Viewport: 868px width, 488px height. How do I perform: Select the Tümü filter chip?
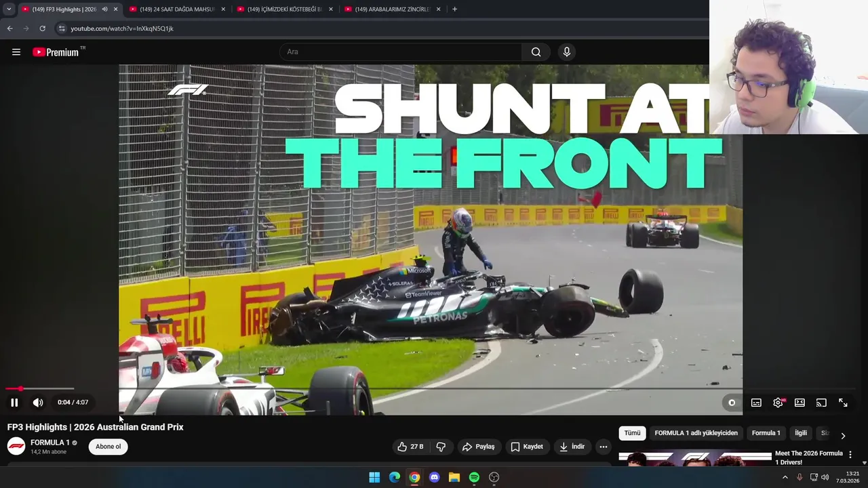(x=632, y=433)
